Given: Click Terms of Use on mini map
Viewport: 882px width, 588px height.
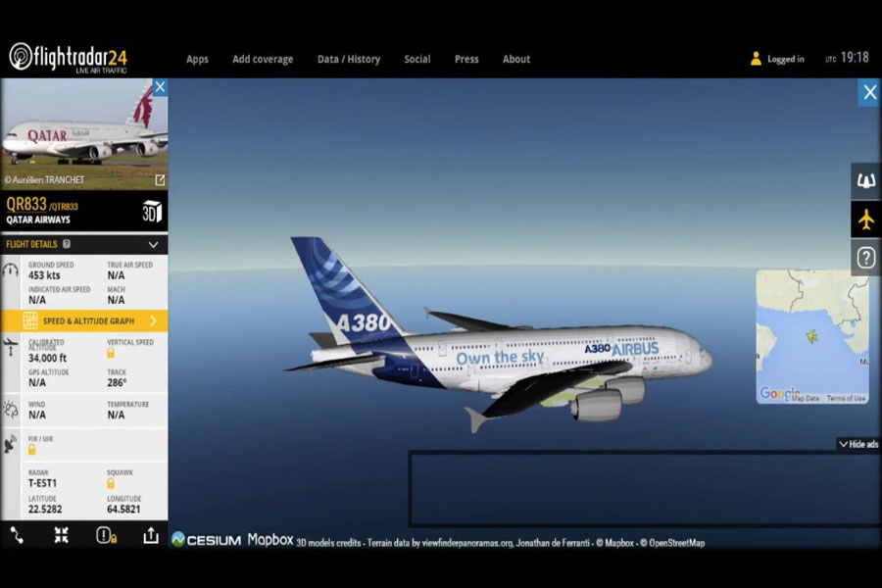Looking at the screenshot, I should pos(846,399).
